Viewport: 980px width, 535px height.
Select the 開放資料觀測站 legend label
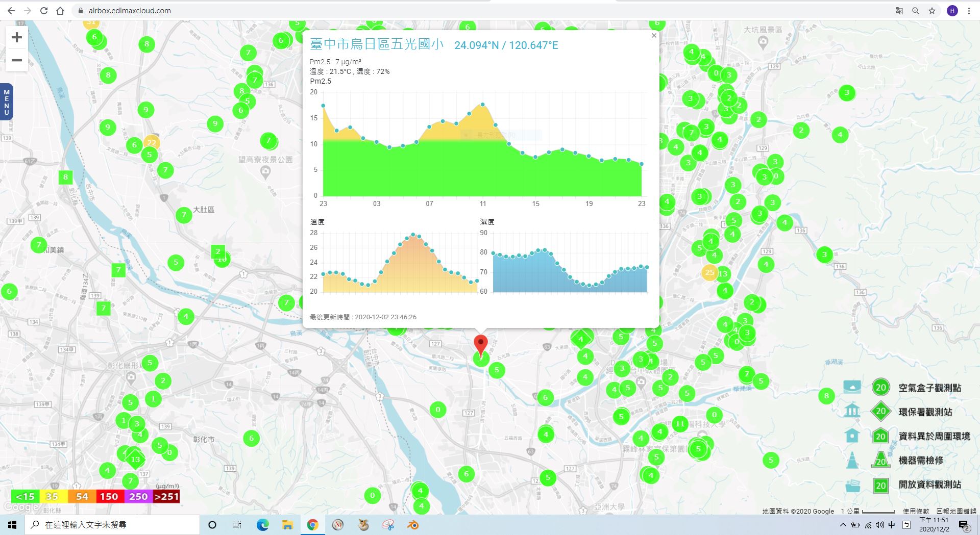coord(929,485)
